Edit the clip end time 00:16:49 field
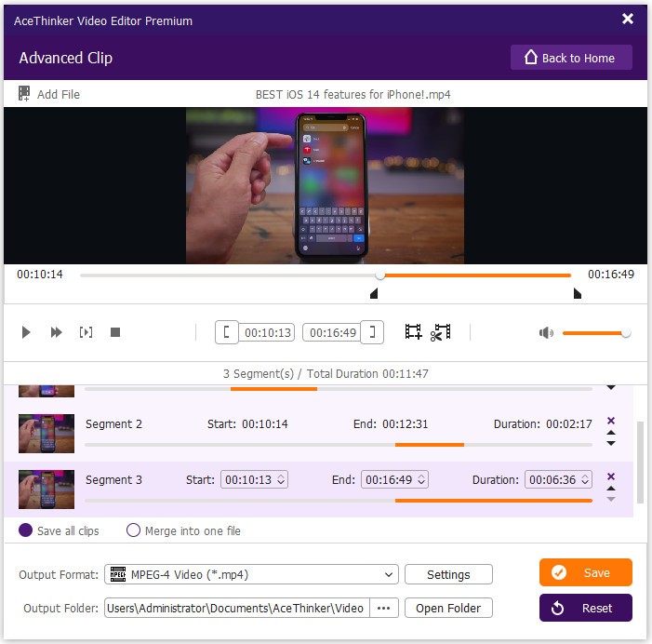 [x=332, y=333]
